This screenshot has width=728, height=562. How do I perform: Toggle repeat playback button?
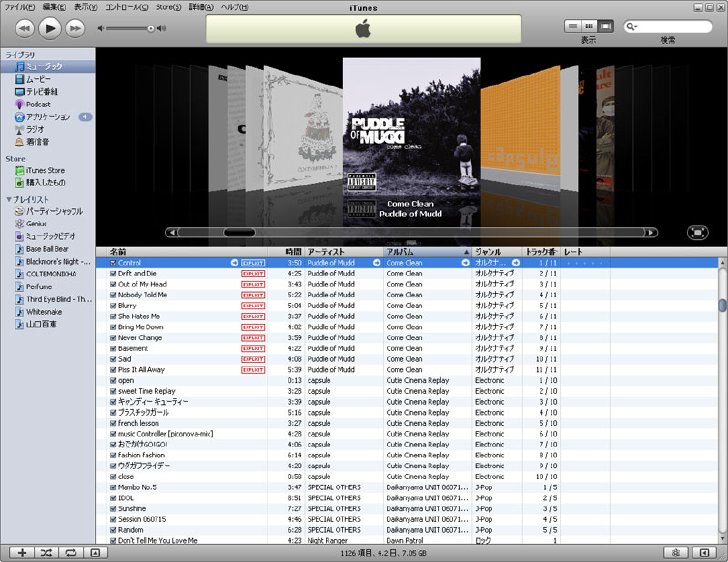coord(71,553)
